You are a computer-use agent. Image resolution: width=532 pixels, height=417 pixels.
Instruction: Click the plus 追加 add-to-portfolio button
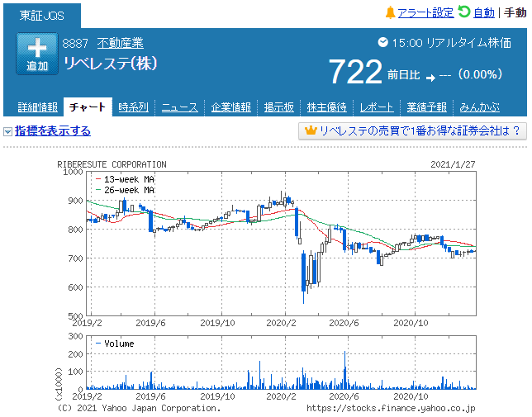click(x=37, y=54)
